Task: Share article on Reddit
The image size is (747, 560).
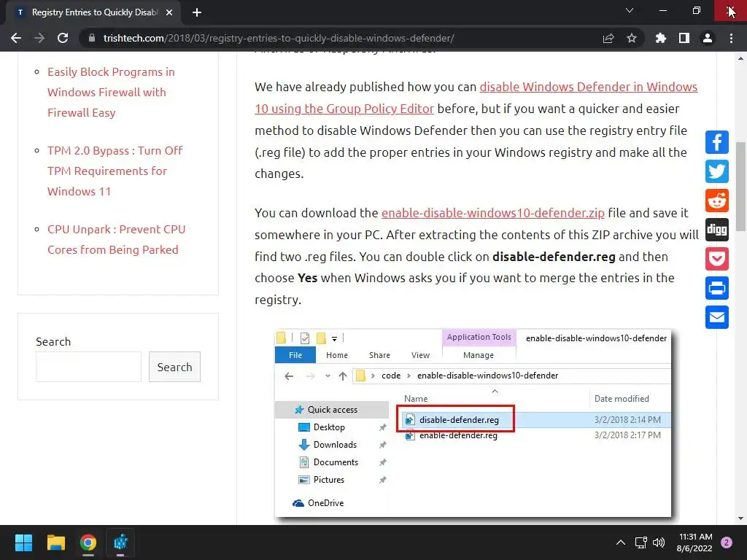Action: (717, 201)
